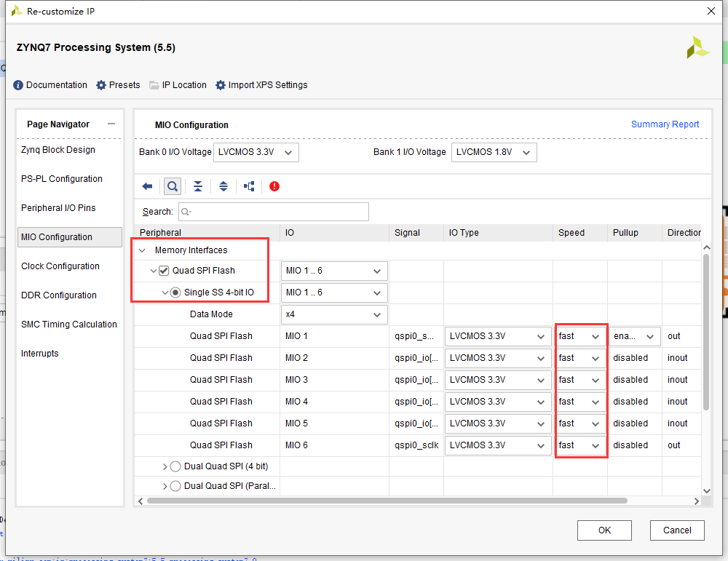Collapse the Quad SPI Flash tree node
Screen dimensions: 728x561
pyautogui.click(x=153, y=271)
